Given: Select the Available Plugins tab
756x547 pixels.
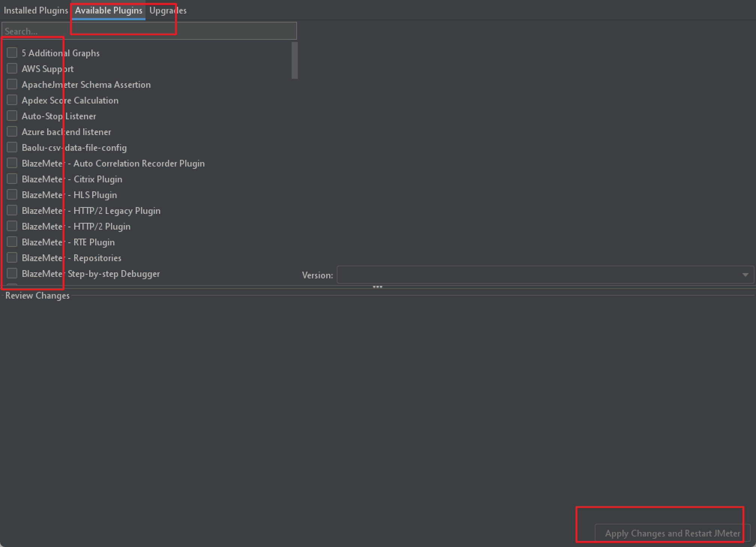Looking at the screenshot, I should 108,11.
